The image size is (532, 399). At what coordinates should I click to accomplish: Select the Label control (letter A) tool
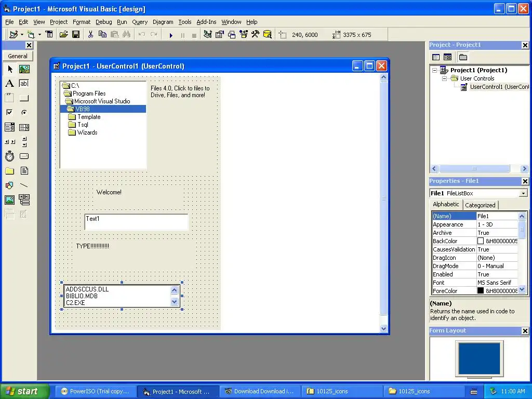tap(10, 84)
